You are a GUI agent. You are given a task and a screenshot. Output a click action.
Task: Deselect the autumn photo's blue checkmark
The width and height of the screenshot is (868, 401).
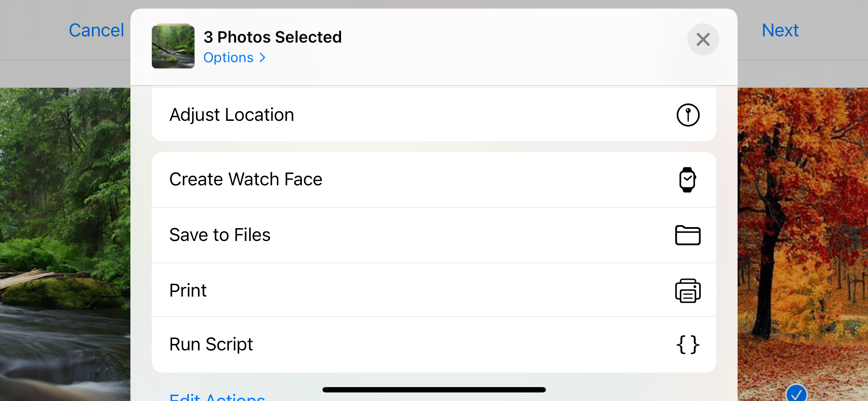796,394
